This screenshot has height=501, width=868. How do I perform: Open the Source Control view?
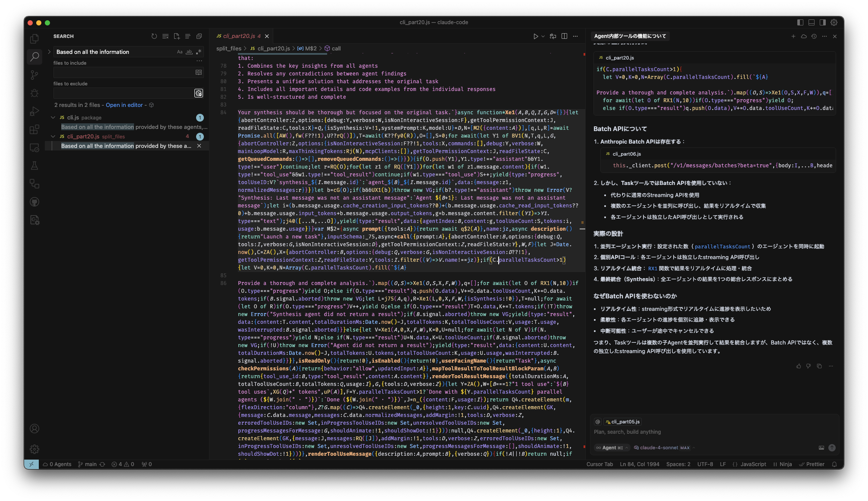pyautogui.click(x=34, y=75)
